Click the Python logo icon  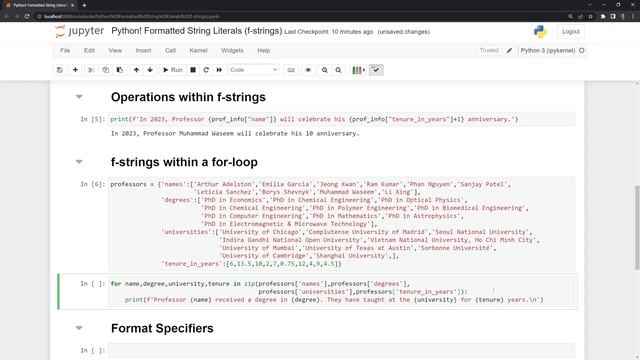[x=540, y=31]
